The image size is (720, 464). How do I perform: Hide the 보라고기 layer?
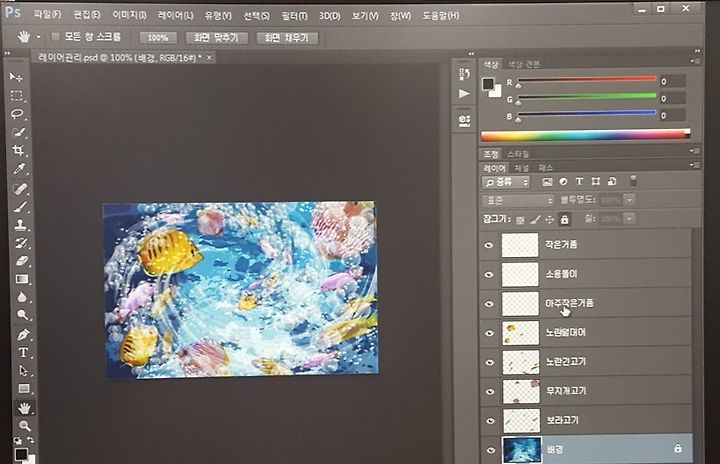pos(490,421)
